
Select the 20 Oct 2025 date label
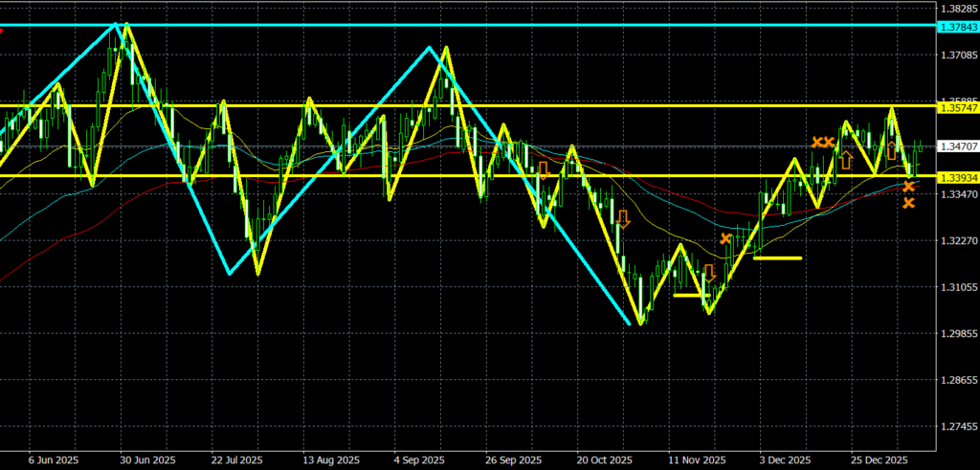(603, 459)
